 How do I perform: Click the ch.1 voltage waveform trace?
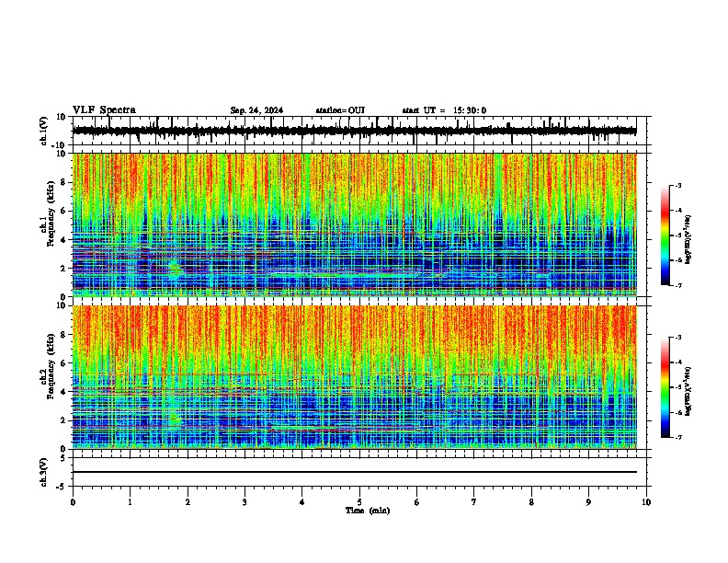(354, 131)
